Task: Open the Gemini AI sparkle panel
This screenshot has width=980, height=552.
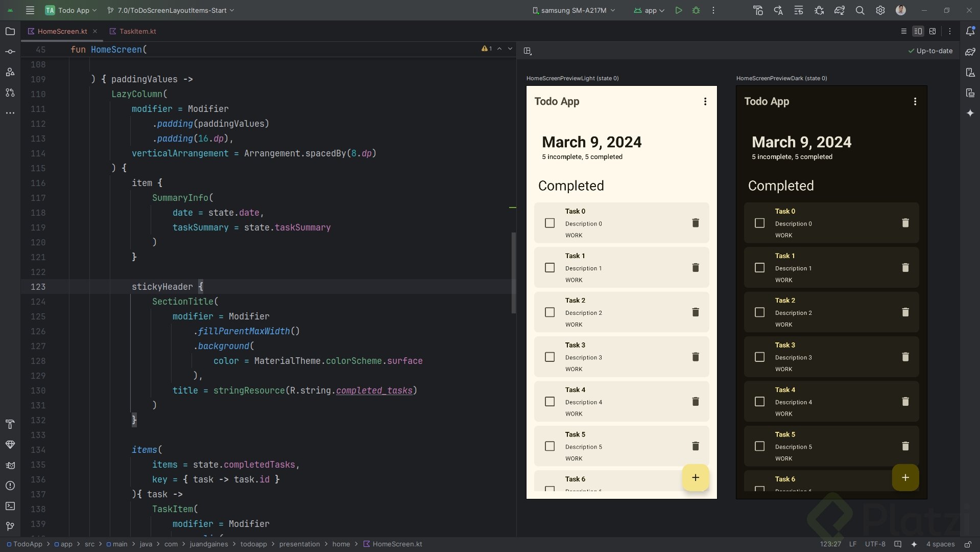Action: [x=970, y=113]
